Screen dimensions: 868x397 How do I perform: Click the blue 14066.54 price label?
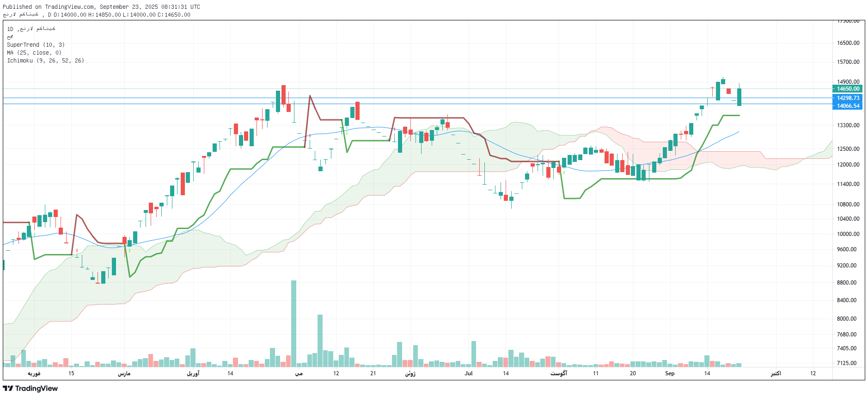point(848,106)
